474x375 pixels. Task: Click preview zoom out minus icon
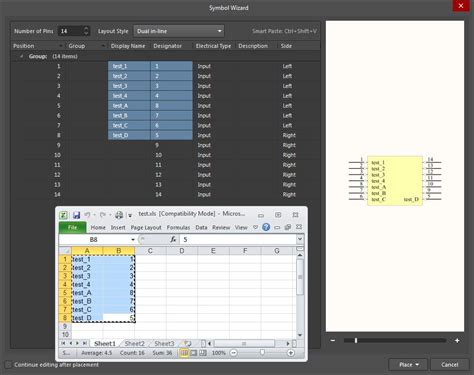coord(333,340)
